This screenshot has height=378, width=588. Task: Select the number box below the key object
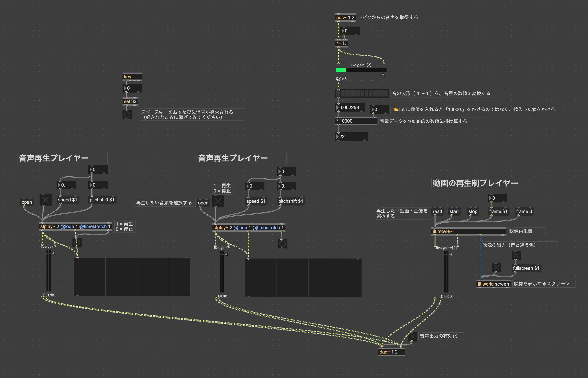(x=132, y=88)
